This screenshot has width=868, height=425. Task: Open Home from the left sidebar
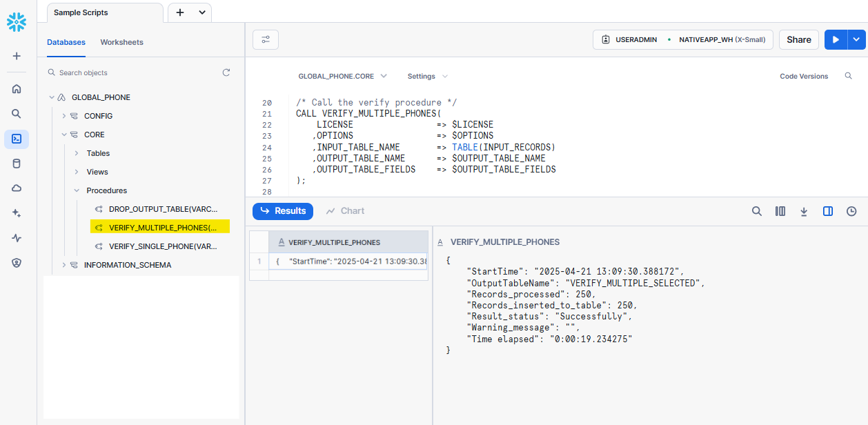(17, 88)
